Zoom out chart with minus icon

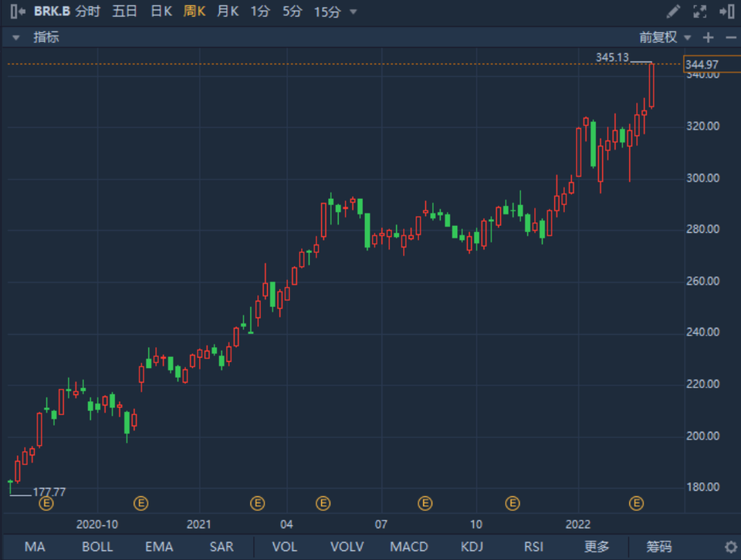pos(730,37)
